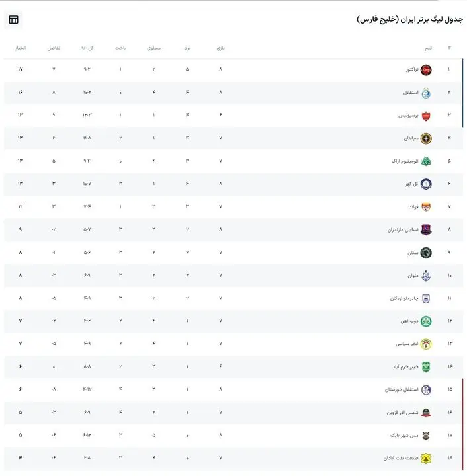This screenshot has height=476, width=467.
Task: Click the Foolad team logo
Action: pos(426,207)
